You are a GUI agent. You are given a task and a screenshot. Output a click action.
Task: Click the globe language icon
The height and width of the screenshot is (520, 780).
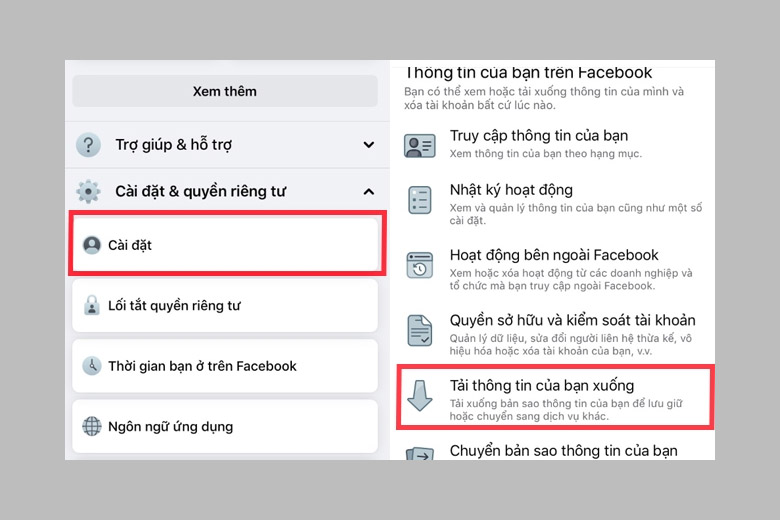pyautogui.click(x=92, y=426)
